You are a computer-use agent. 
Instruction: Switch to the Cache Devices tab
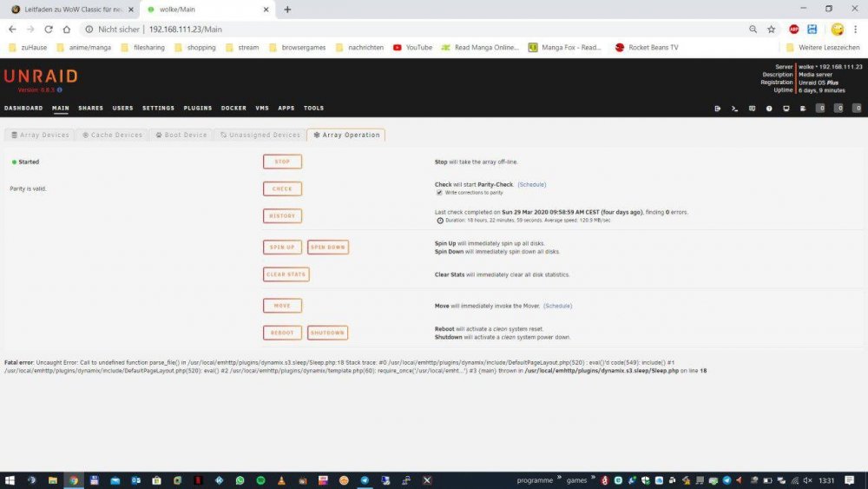click(112, 135)
